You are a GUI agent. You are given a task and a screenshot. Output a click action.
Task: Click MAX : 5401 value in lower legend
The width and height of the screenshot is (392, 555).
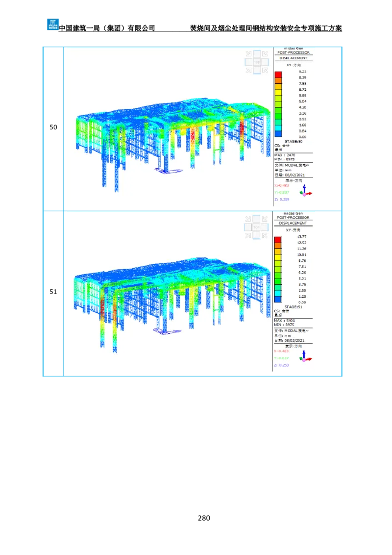click(x=285, y=320)
